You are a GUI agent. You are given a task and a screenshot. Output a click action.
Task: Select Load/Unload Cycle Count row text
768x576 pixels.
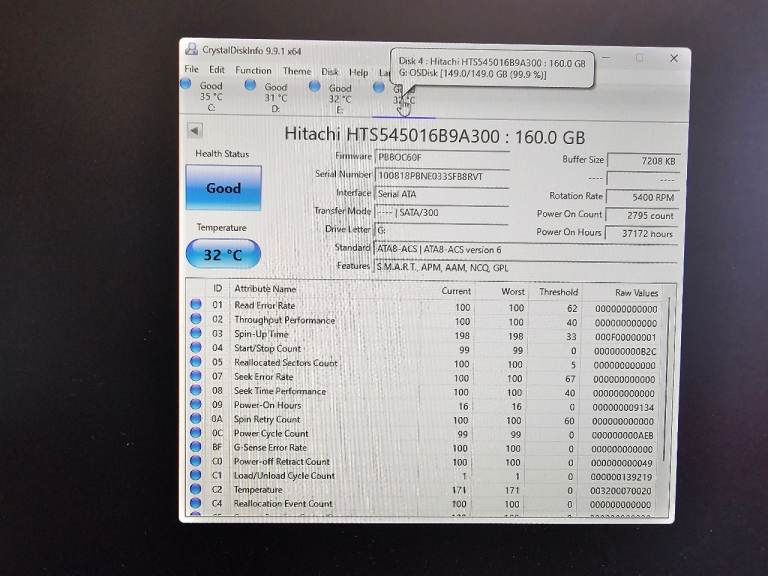(x=284, y=476)
